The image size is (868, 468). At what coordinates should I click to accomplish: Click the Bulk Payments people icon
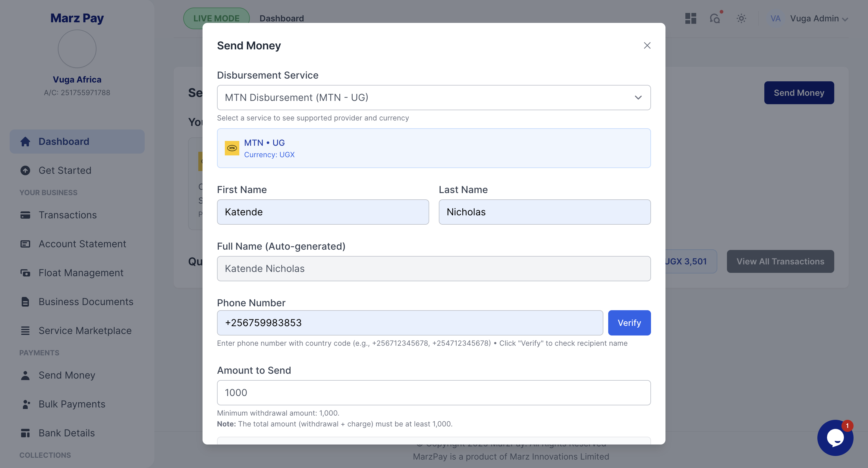pos(26,404)
